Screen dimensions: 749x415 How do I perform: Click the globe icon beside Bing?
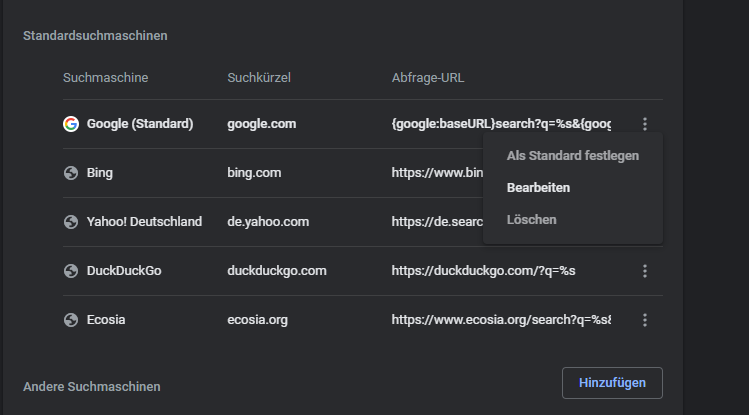tap(71, 173)
